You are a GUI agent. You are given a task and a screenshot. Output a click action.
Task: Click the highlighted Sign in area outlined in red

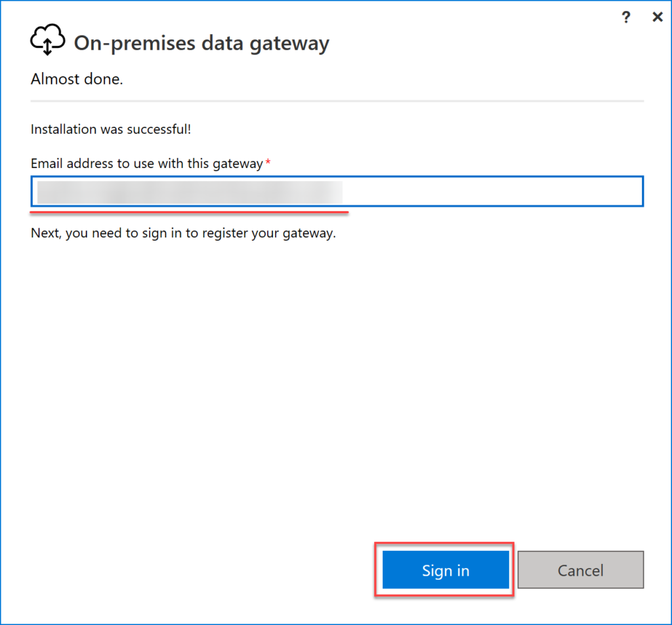445,570
